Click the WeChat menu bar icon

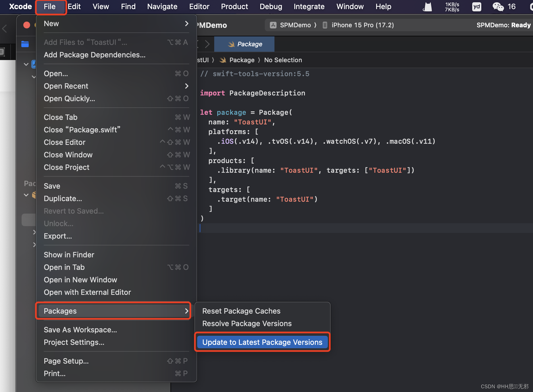498,7
